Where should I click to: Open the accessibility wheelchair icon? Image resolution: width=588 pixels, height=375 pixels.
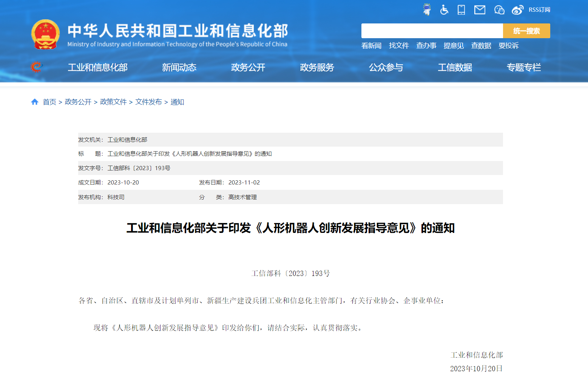444,10
